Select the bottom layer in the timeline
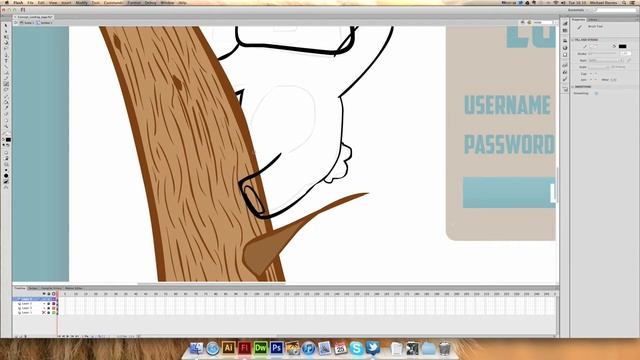The height and width of the screenshot is (360, 640). click(x=27, y=312)
